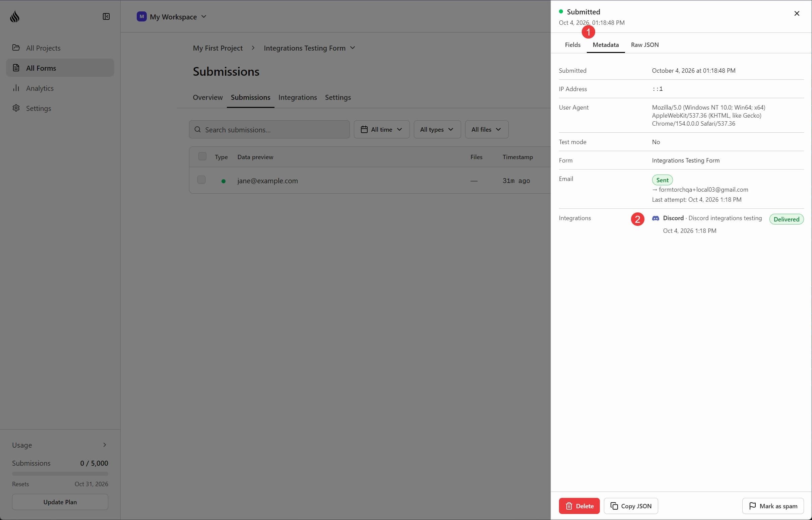Delete this submission
Viewport: 812px width, 520px height.
[579, 506]
